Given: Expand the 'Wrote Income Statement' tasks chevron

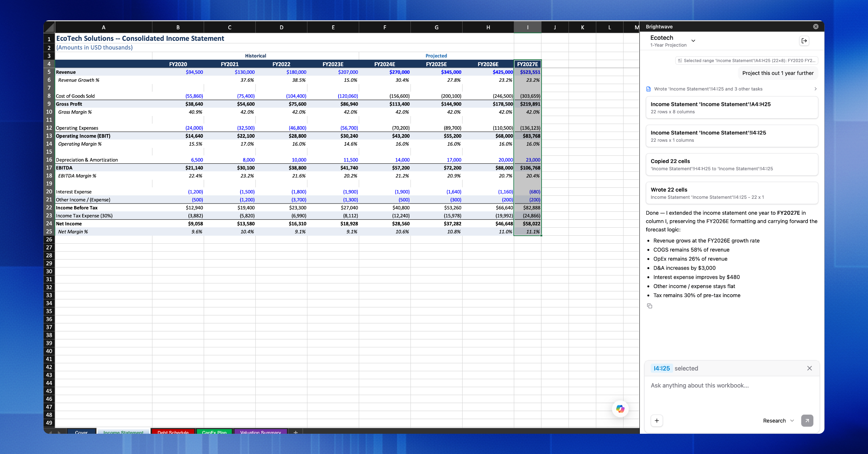Looking at the screenshot, I should pos(815,89).
